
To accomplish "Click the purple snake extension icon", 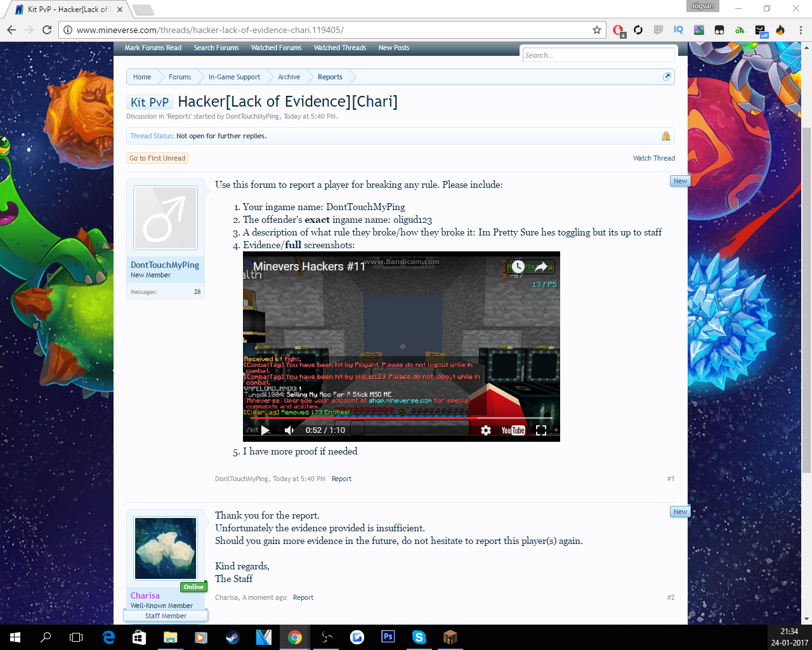I will (699, 30).
